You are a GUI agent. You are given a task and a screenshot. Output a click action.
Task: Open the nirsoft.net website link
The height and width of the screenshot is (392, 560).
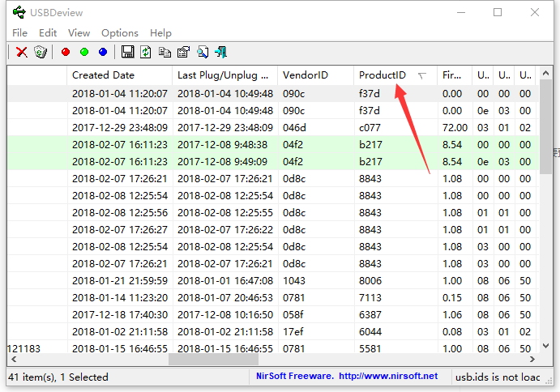(387, 376)
